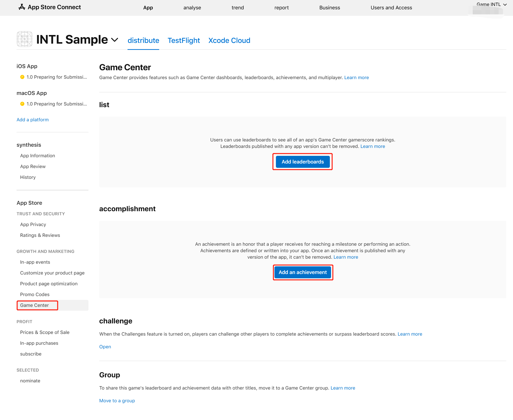This screenshot has width=513, height=420.
Task: Click the App Privacy sidebar icon
Action: 32,224
